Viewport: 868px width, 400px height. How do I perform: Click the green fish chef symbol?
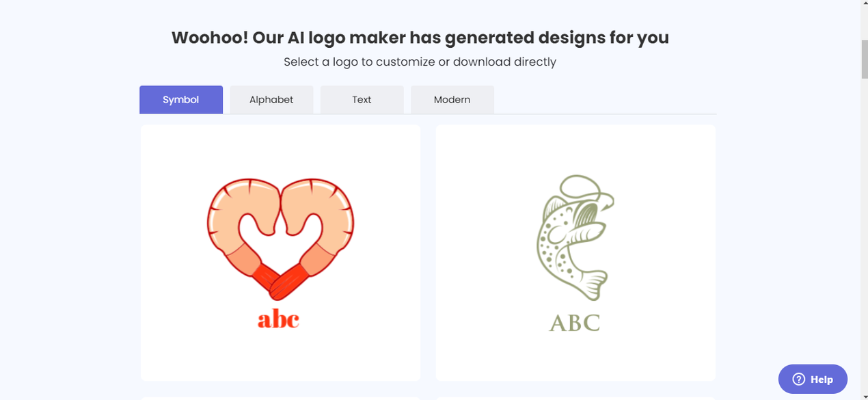click(575, 237)
